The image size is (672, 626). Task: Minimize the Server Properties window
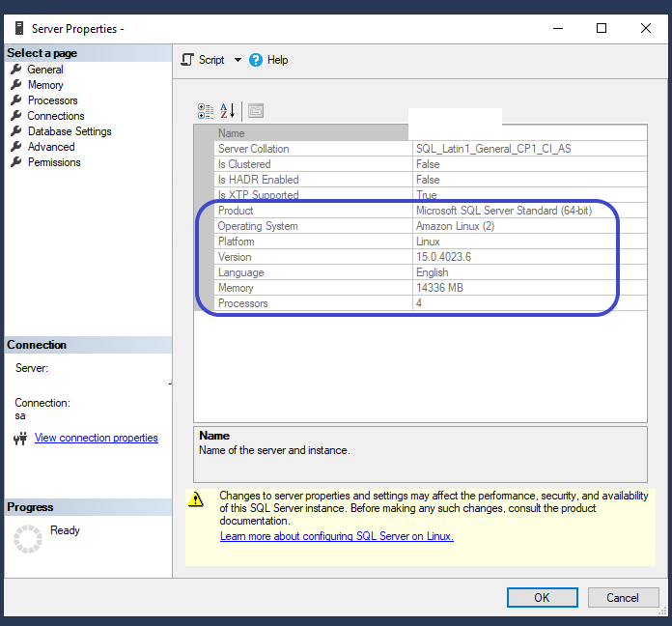[558, 28]
